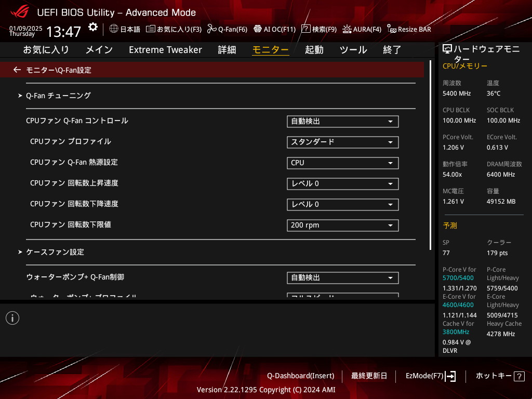
Task: Open the hotkey question mark icon
Action: tap(518, 376)
